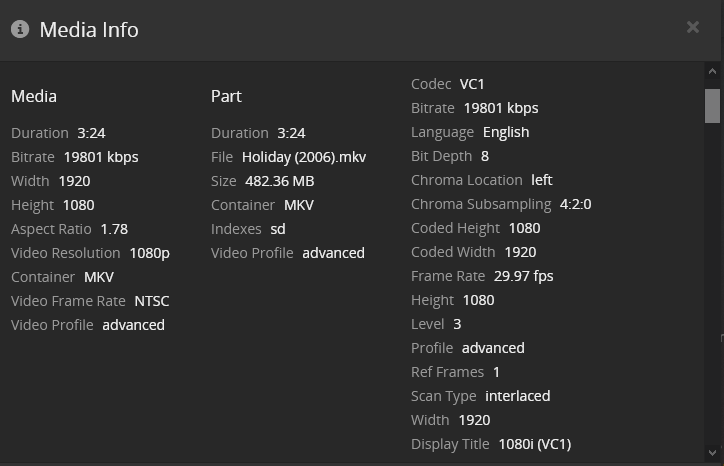724x466 pixels.
Task: Click the Media Info title text
Action: pyautogui.click(x=89, y=30)
